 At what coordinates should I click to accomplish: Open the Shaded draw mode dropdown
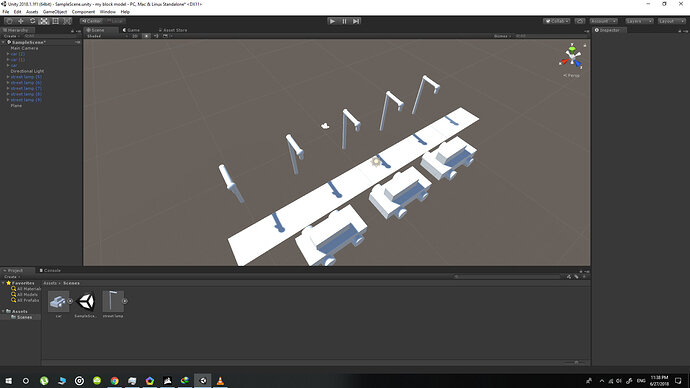107,36
